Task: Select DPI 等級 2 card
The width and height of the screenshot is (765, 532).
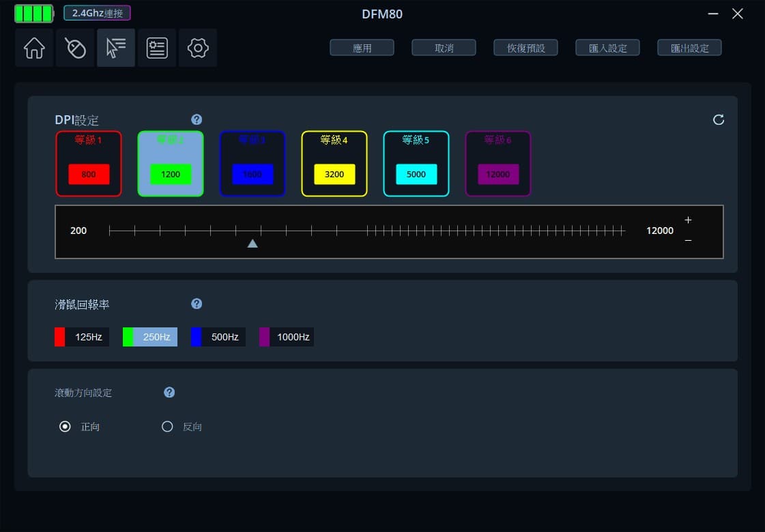Action: 171,164
